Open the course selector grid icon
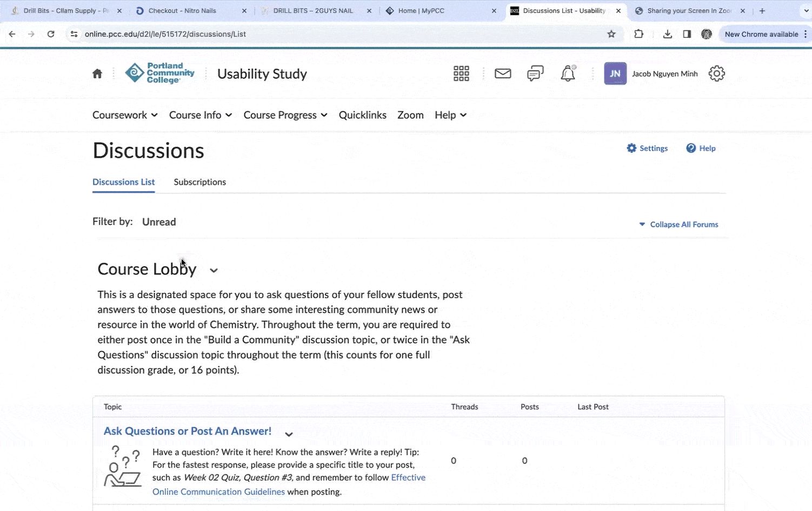 (461, 73)
